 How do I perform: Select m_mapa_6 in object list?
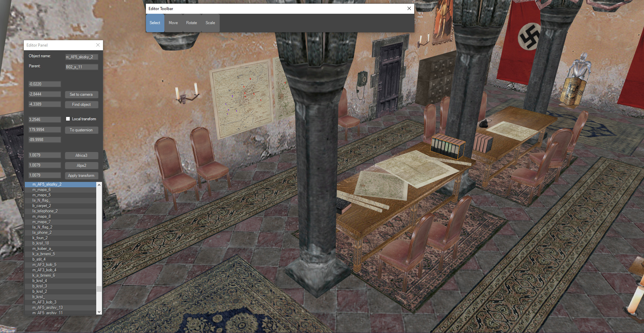[61, 190]
